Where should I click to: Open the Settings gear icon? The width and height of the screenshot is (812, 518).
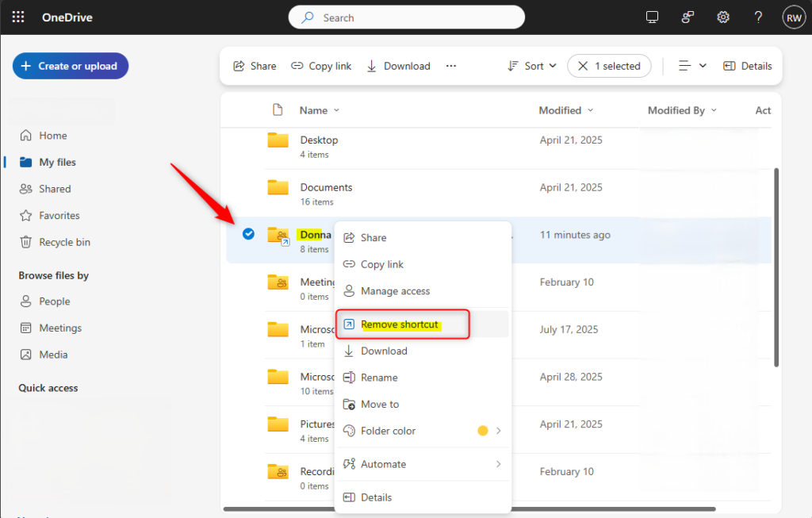pos(723,17)
